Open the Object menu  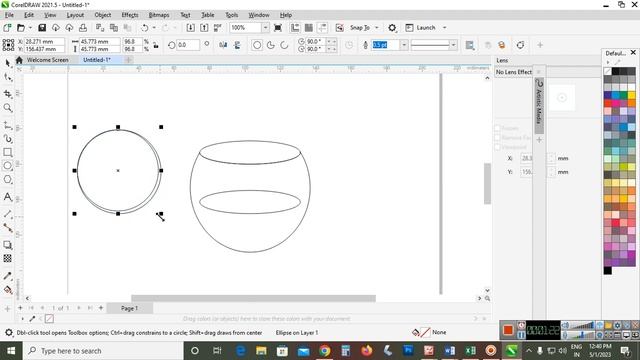102,15
